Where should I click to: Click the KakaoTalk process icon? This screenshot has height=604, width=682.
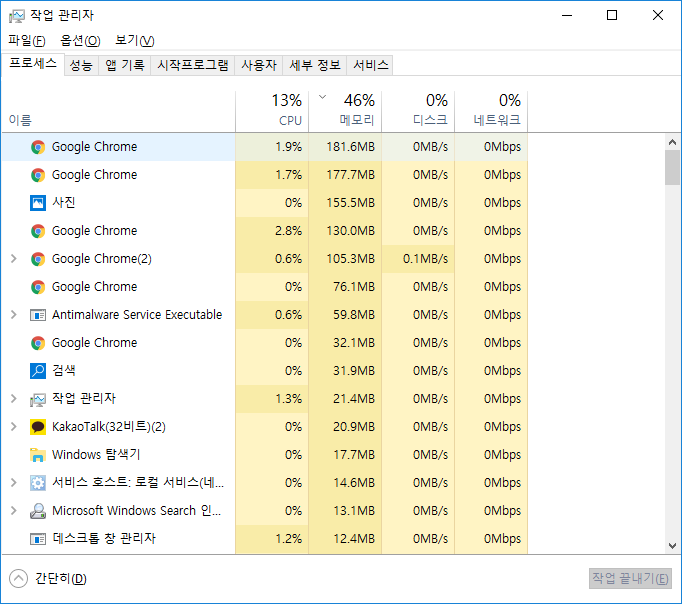point(38,427)
